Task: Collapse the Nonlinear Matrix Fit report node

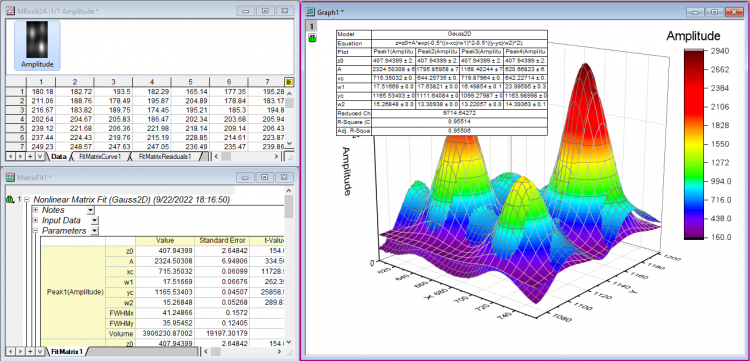Action: (x=26, y=200)
